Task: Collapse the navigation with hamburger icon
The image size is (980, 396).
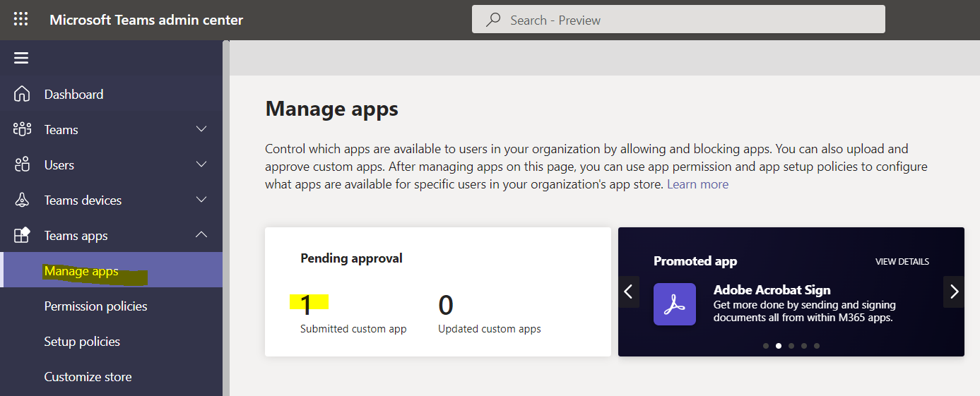Action: (21, 58)
